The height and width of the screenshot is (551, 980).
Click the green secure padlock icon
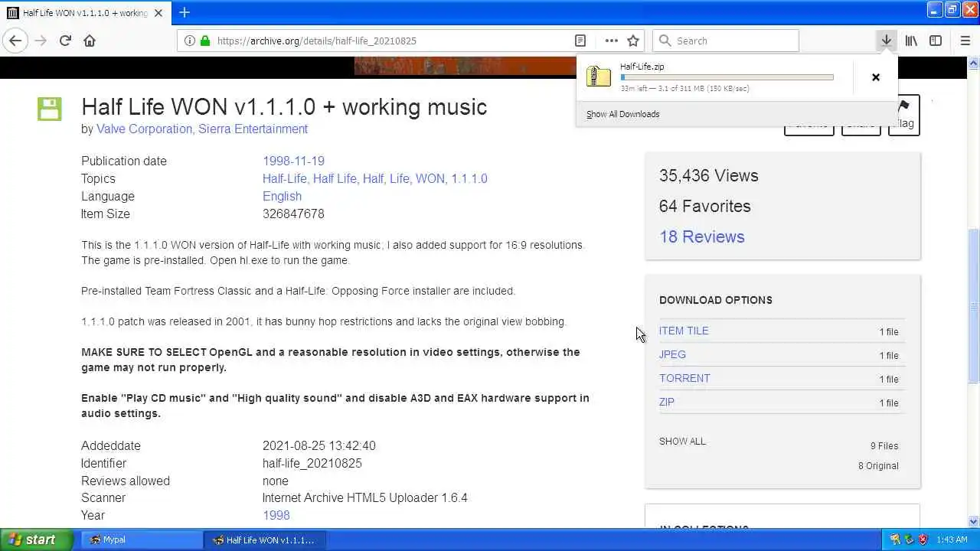click(x=204, y=41)
